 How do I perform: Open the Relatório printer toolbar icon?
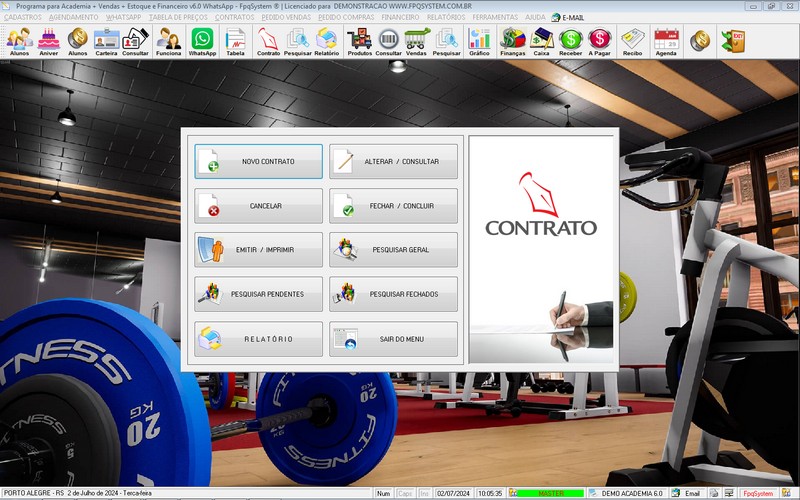click(x=327, y=41)
